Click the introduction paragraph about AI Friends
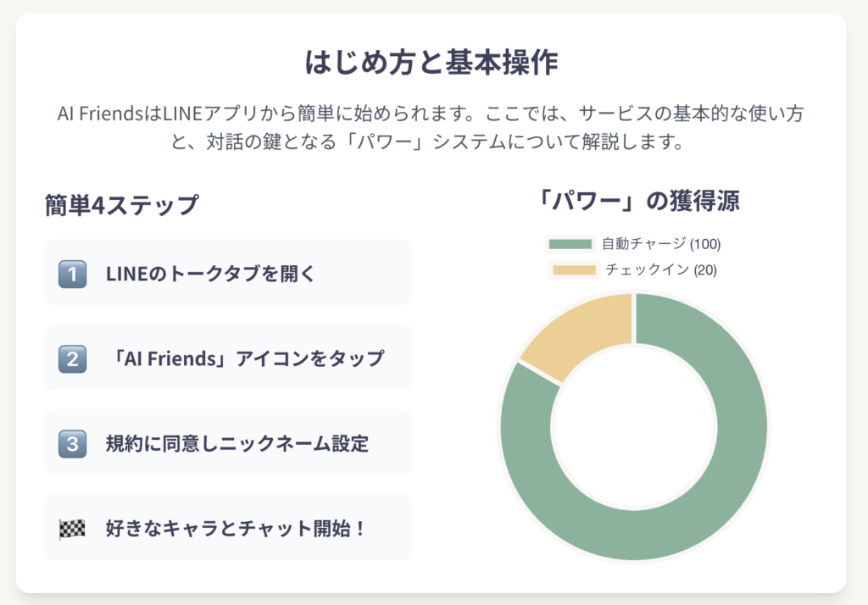Screen dimensions: 868x605 coord(431,128)
